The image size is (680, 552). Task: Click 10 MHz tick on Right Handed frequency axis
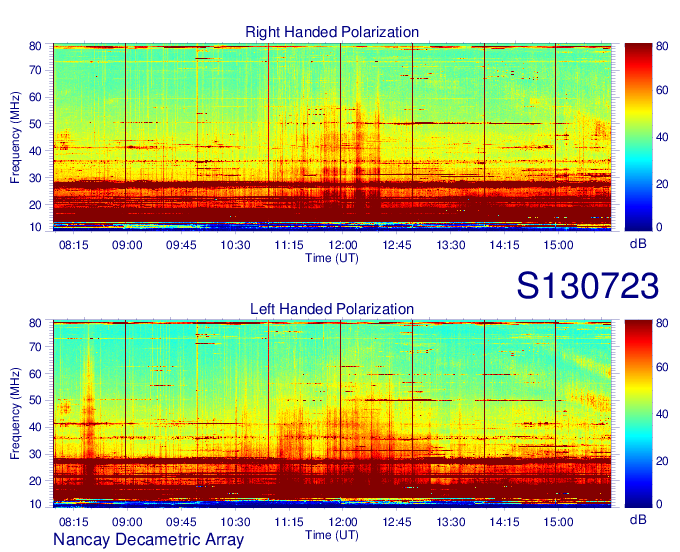[x=35, y=227]
